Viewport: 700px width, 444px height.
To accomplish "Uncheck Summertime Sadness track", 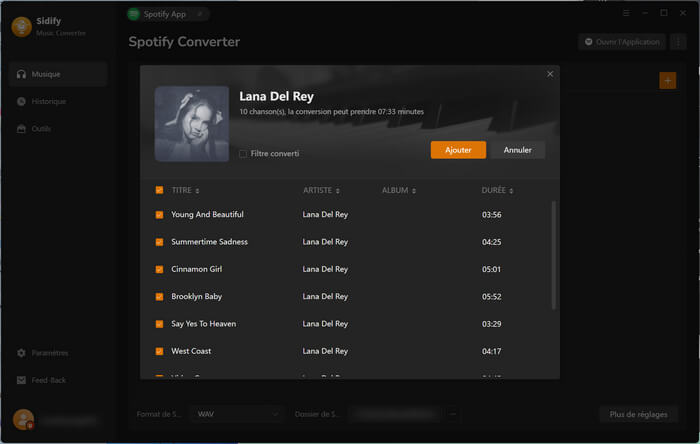I will click(x=159, y=242).
